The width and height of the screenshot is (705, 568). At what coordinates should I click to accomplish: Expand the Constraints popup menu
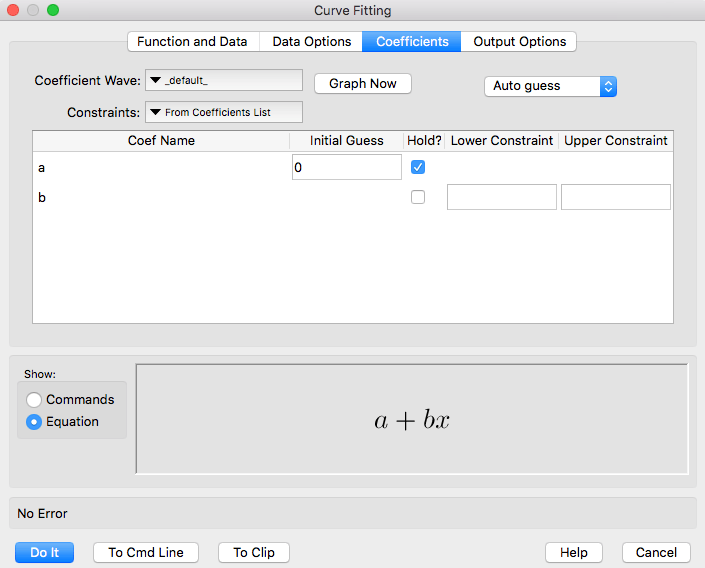pos(224,112)
